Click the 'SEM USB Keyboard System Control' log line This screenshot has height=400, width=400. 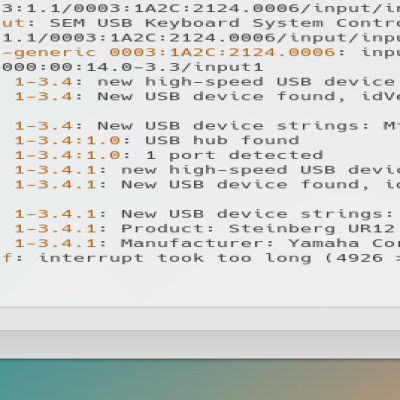(x=200, y=23)
